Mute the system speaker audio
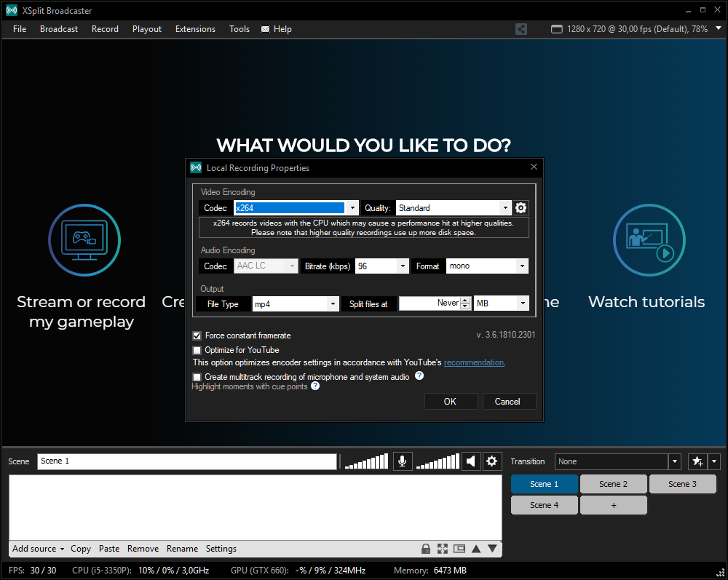Viewport: 728px width, 580px height. coord(471,461)
